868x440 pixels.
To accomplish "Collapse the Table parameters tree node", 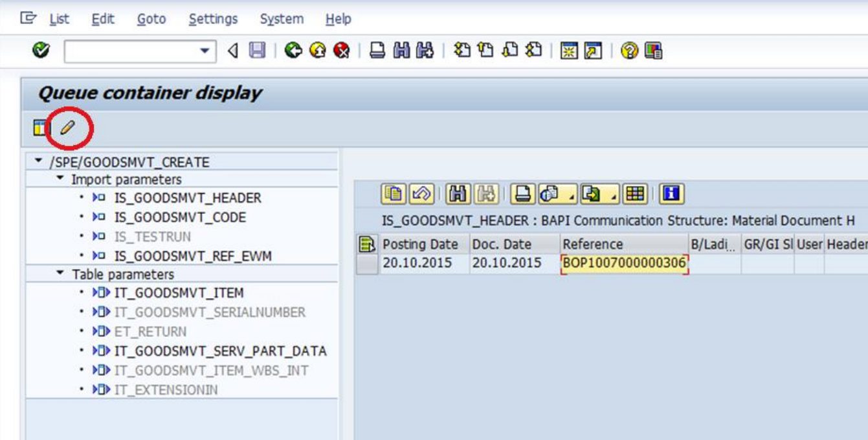I will coord(60,274).
